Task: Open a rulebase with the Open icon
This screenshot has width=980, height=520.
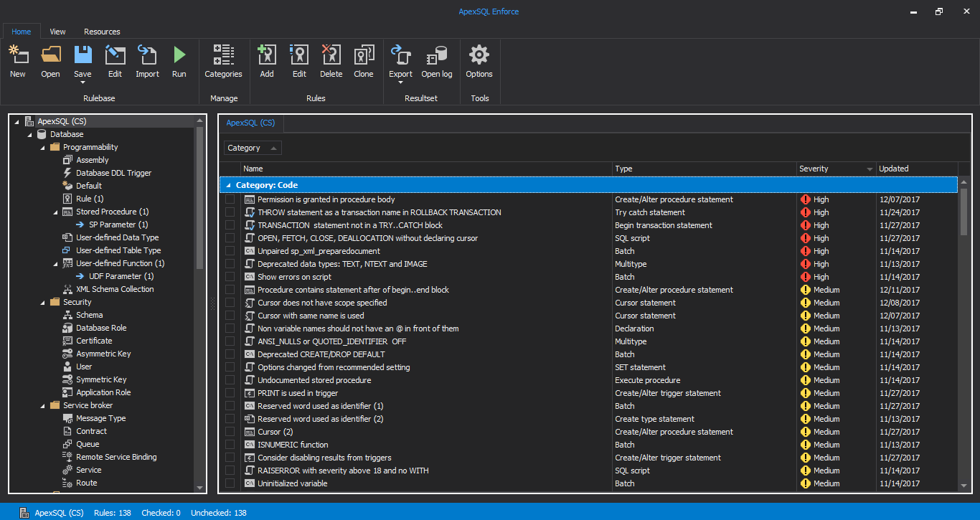Action: tap(50, 55)
